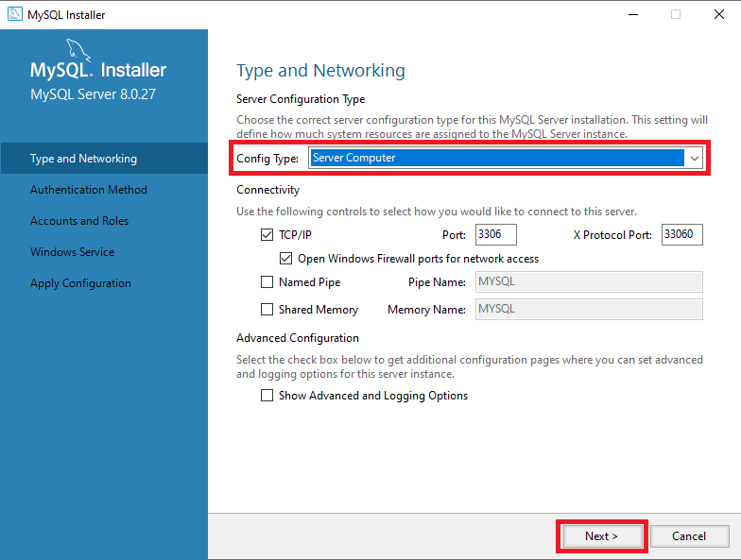Click the MySQL dolphin logo in sidebar

click(79, 52)
